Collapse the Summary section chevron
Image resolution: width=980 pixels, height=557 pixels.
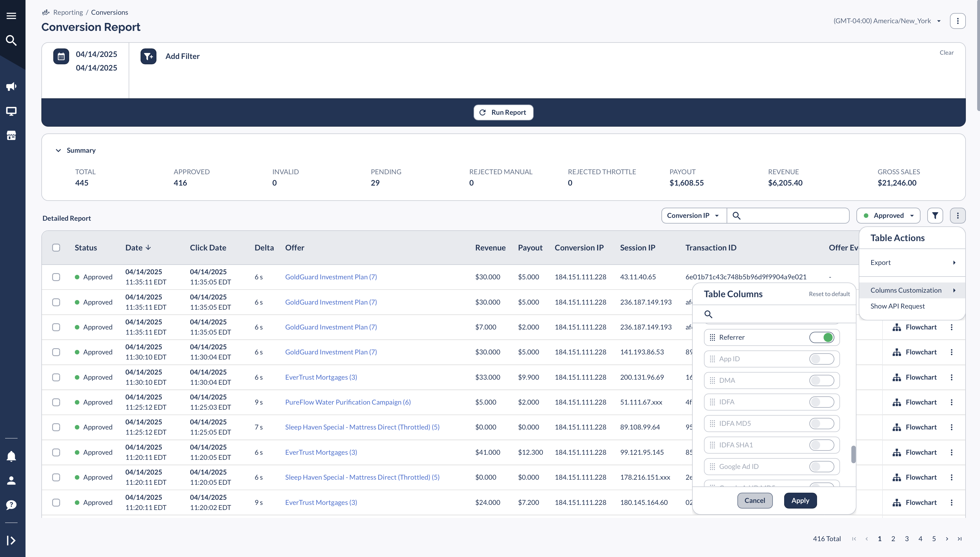click(x=58, y=150)
